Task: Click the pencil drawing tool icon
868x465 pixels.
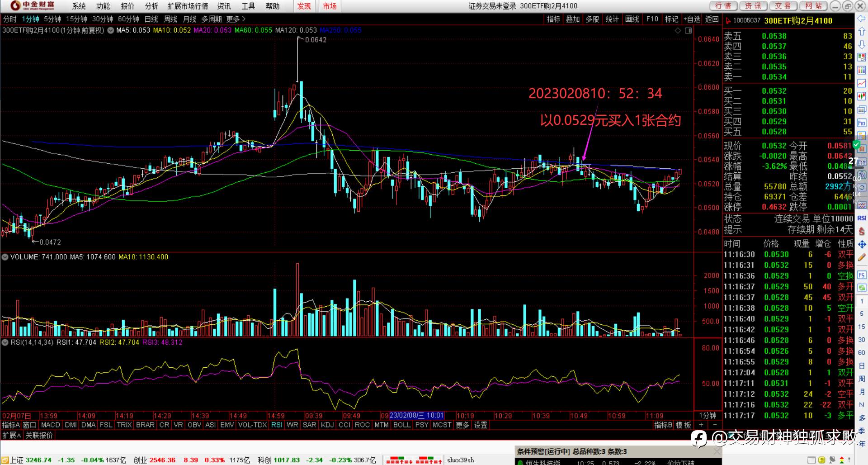Action: coord(862,257)
